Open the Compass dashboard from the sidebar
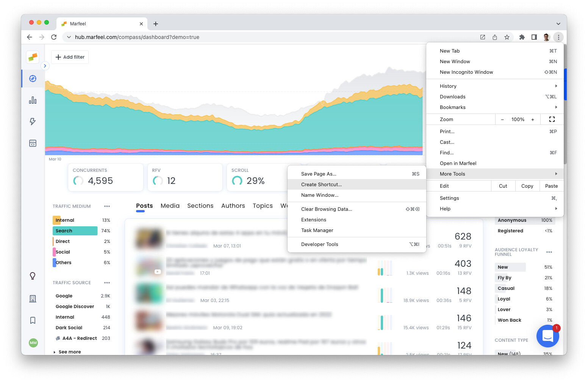The height and width of the screenshot is (383, 588). 33,78
